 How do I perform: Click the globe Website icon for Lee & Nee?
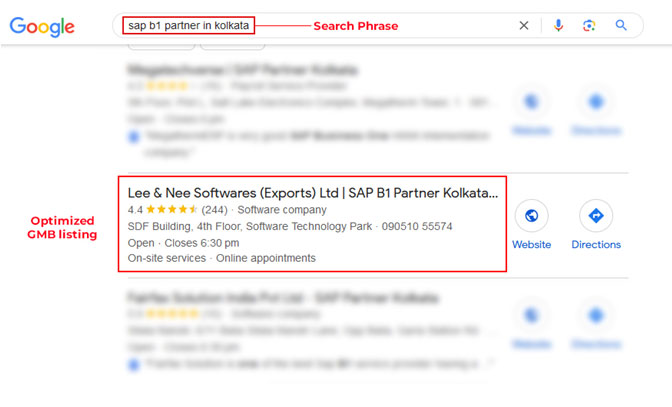point(532,215)
